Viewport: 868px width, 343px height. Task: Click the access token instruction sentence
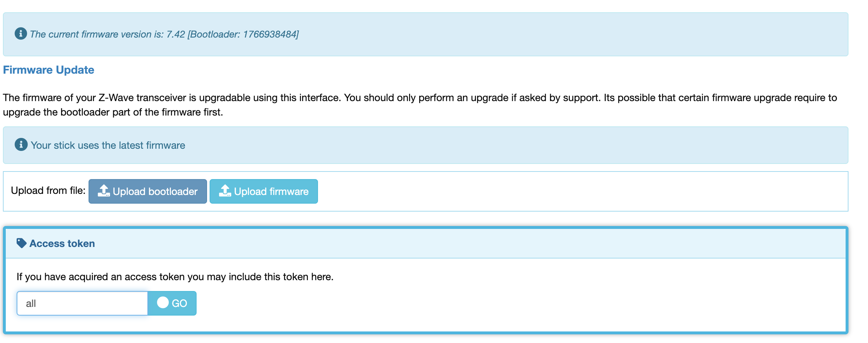click(x=175, y=277)
